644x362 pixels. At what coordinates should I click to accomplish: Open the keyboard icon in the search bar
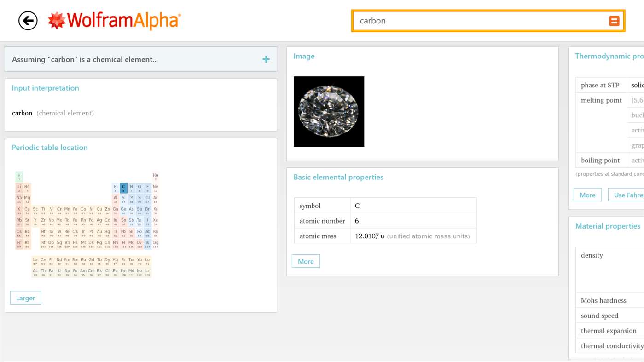click(614, 20)
